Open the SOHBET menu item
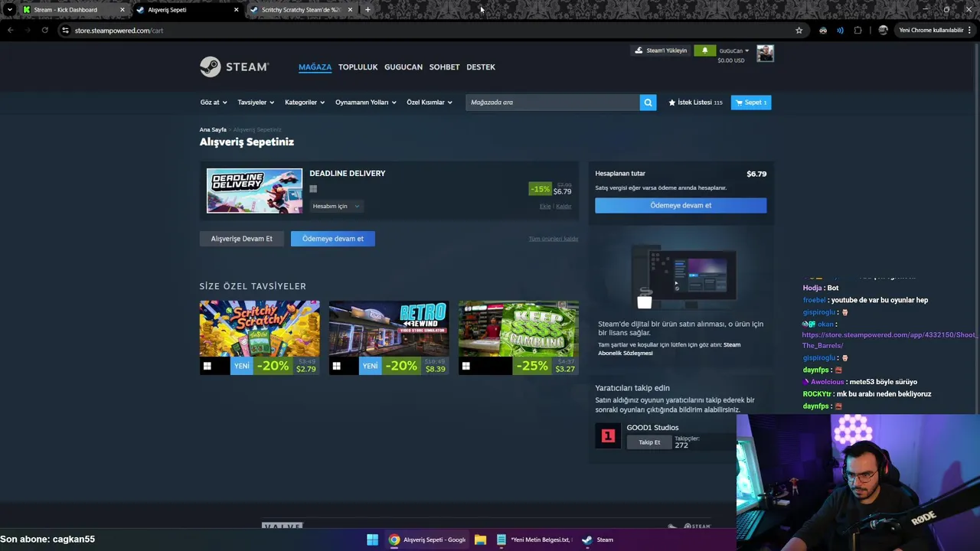The height and width of the screenshot is (551, 980). (x=444, y=67)
